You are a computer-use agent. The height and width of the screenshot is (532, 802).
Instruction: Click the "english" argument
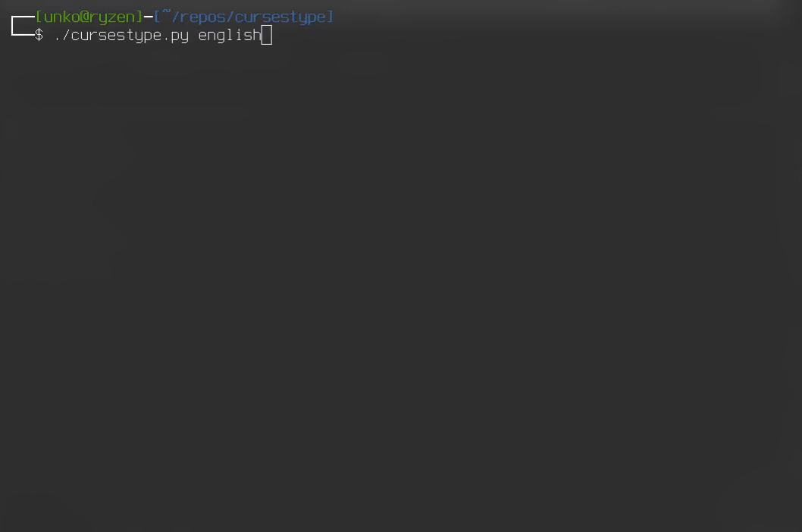click(230, 36)
